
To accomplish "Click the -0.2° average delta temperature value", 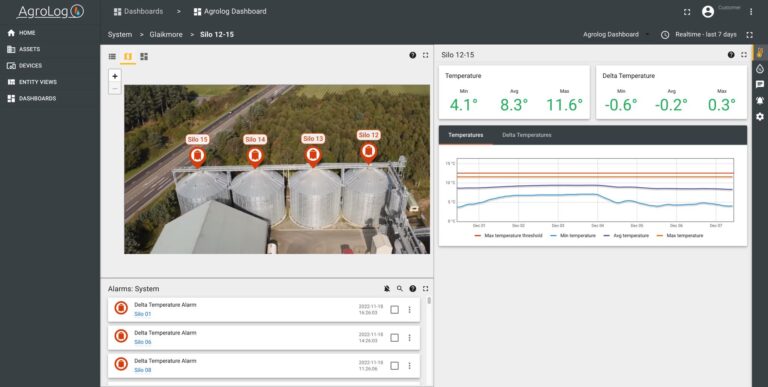I will coord(671,105).
